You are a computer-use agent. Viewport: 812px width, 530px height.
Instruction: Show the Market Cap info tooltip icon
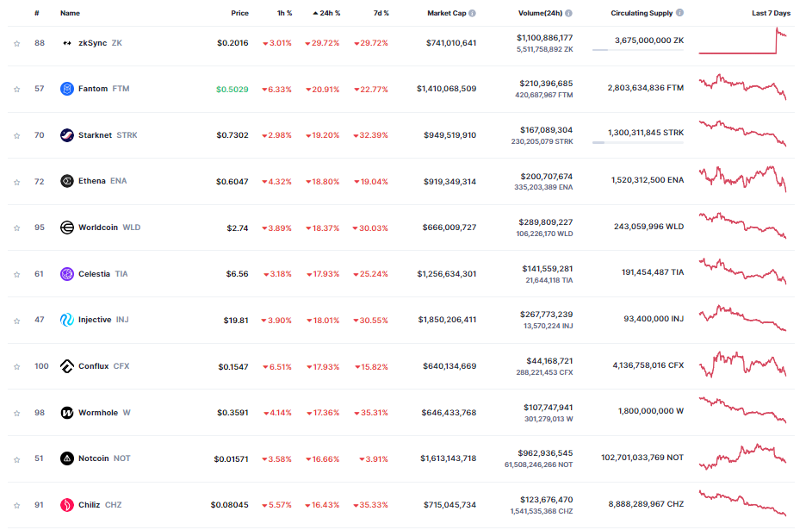pos(472,13)
